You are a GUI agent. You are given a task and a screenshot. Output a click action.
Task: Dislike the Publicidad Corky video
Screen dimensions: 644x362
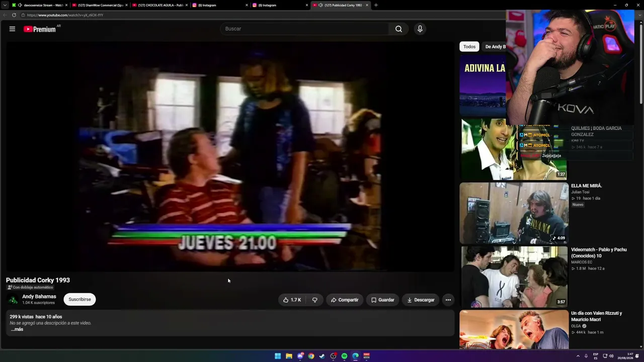(314, 300)
